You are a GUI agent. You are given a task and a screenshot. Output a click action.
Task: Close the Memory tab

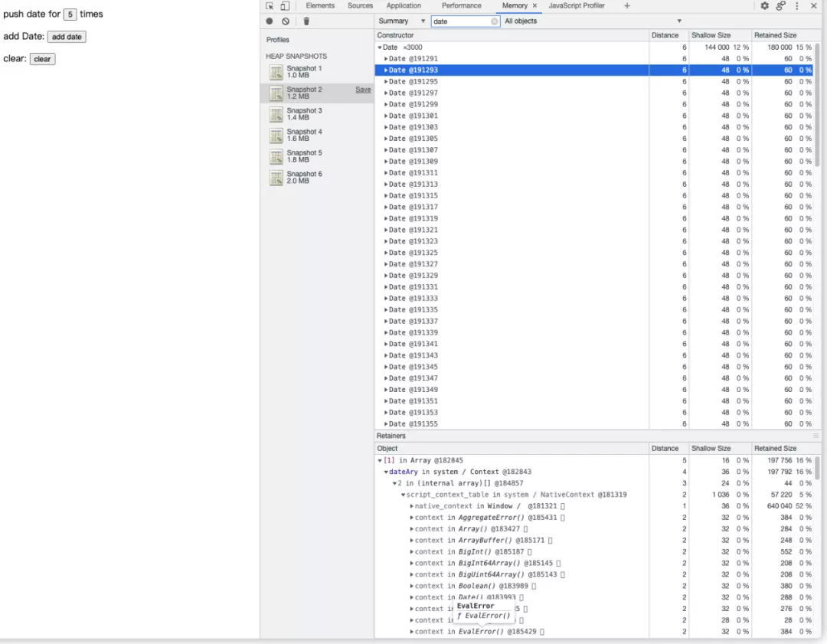coord(534,6)
